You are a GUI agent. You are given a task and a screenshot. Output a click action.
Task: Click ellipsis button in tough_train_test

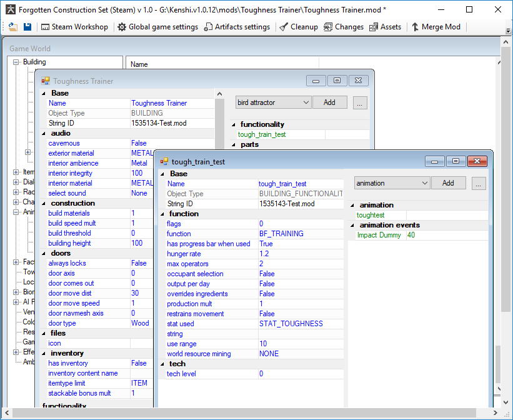pos(479,183)
